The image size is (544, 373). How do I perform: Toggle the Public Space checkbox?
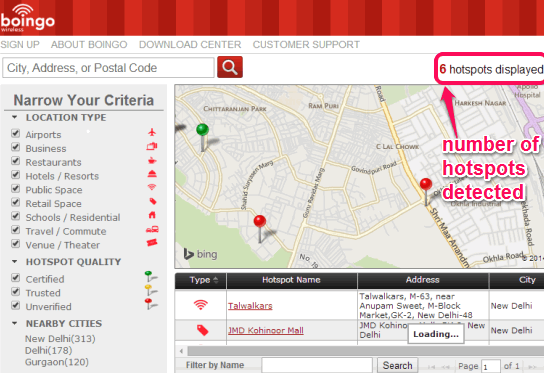[15, 188]
